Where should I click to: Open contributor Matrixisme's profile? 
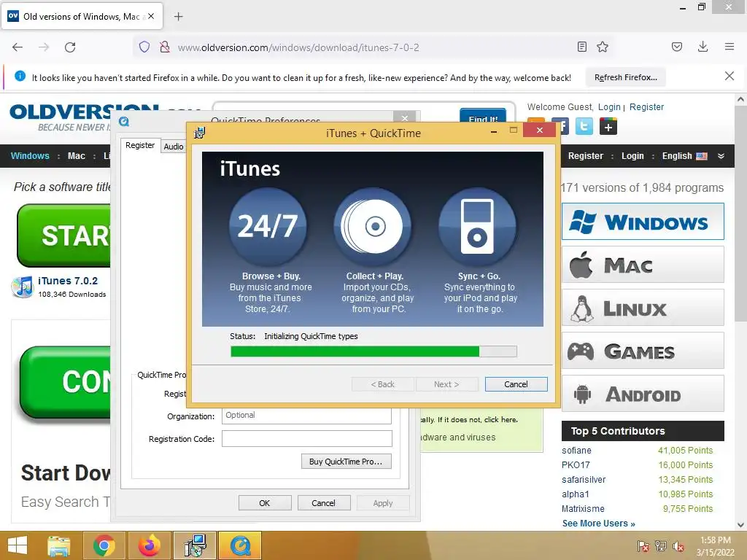tap(583, 508)
